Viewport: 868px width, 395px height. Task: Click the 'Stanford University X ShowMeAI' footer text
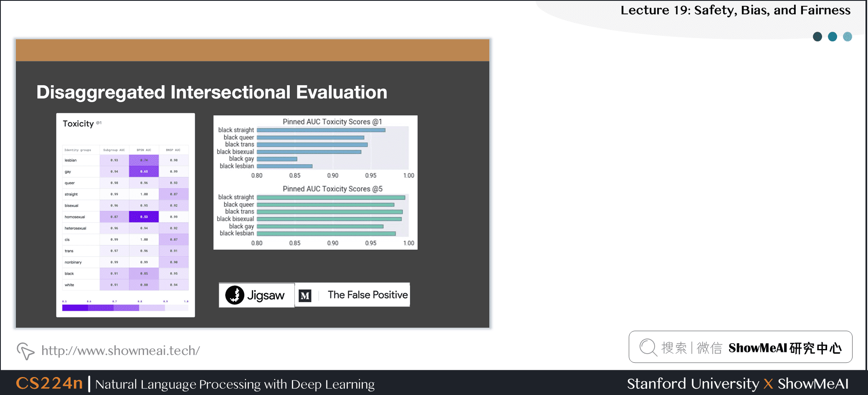(x=738, y=383)
